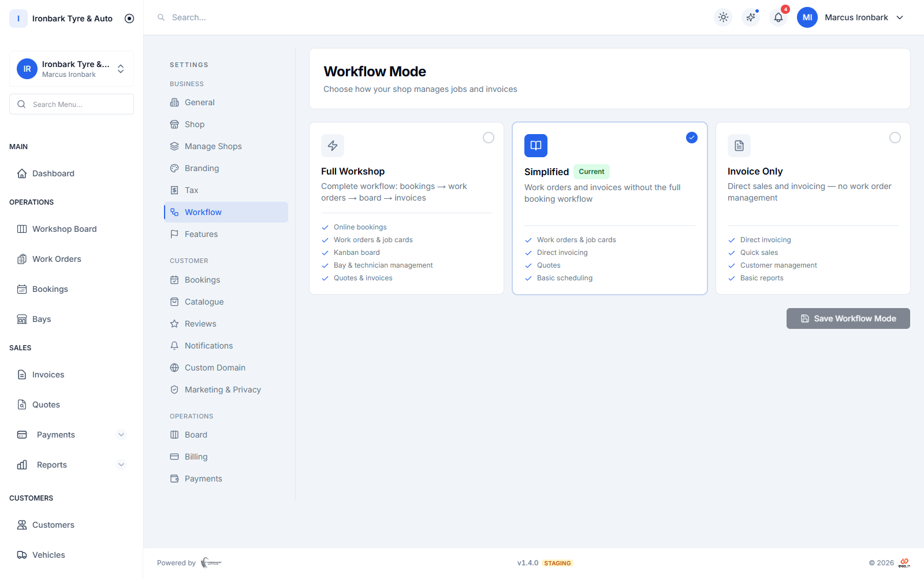924x578 pixels.
Task: Open Notifications settings
Action: pyautogui.click(x=226, y=346)
